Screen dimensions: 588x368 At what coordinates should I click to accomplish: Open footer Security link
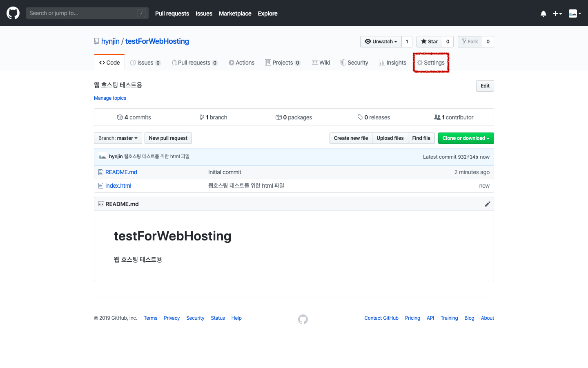[195, 318]
